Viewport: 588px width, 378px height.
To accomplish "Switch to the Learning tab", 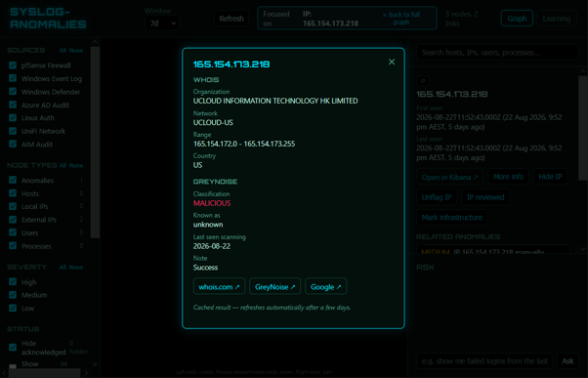I will 557,19.
